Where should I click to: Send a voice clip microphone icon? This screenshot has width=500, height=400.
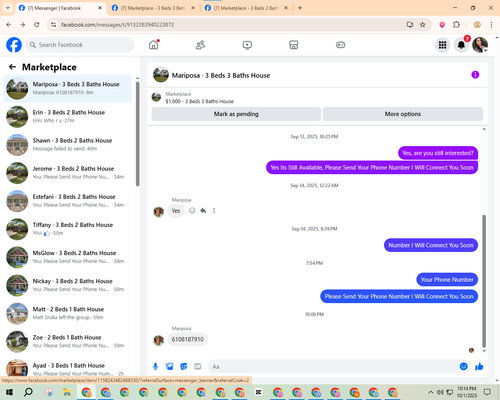pos(155,367)
